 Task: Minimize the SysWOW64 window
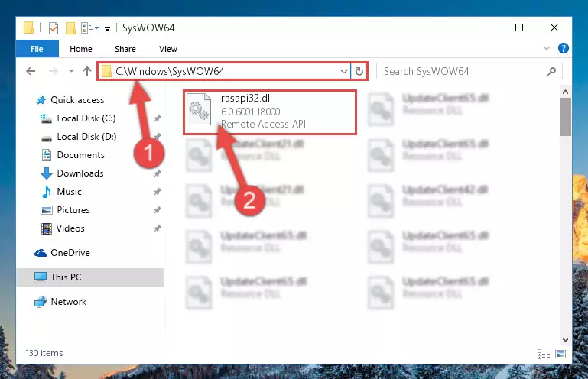(x=485, y=28)
